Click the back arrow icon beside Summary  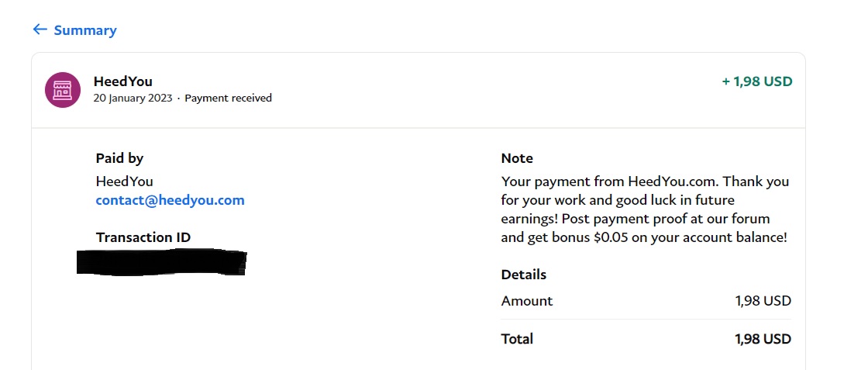coord(40,29)
